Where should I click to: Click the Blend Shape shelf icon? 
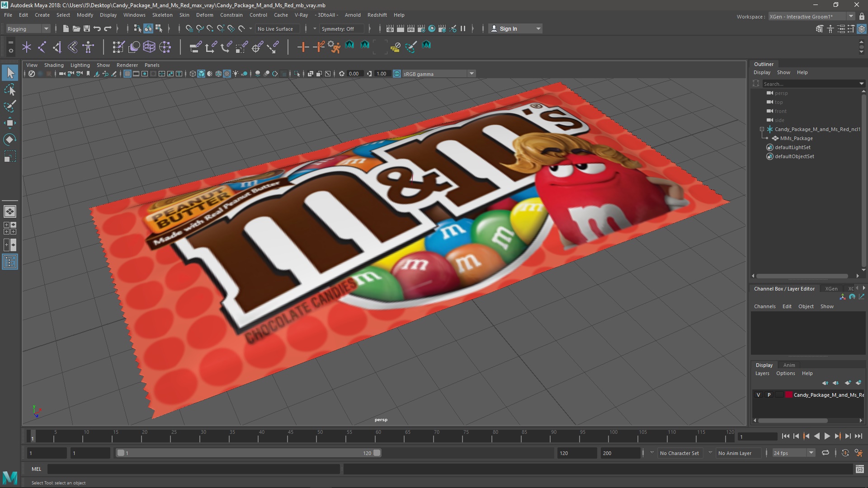point(134,47)
